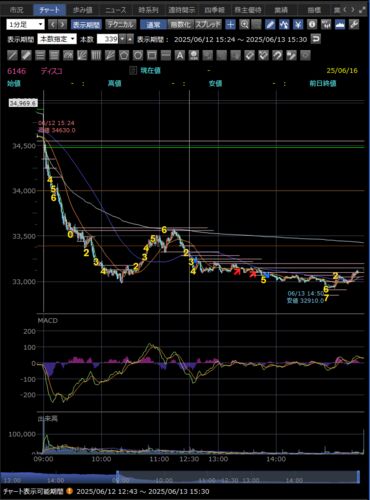
Task: Select the rectangle shape drawing tool
Action: pos(152,55)
